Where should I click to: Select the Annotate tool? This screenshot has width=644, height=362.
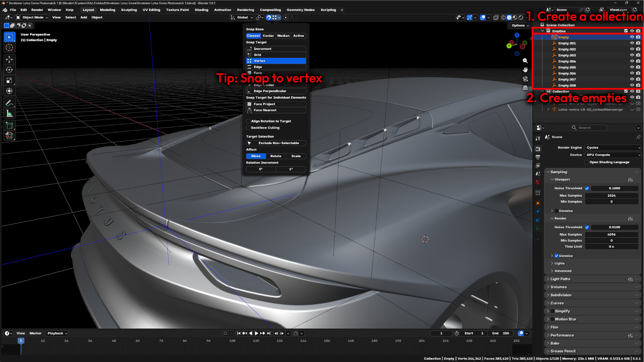click(9, 103)
